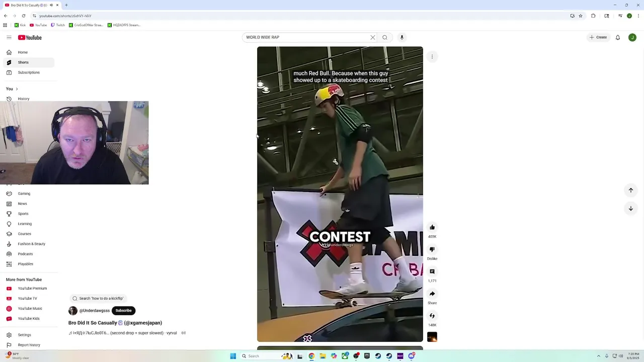This screenshot has height=362, width=644.
Task: Show hidden system tray icons chevron
Action: (x=598, y=356)
